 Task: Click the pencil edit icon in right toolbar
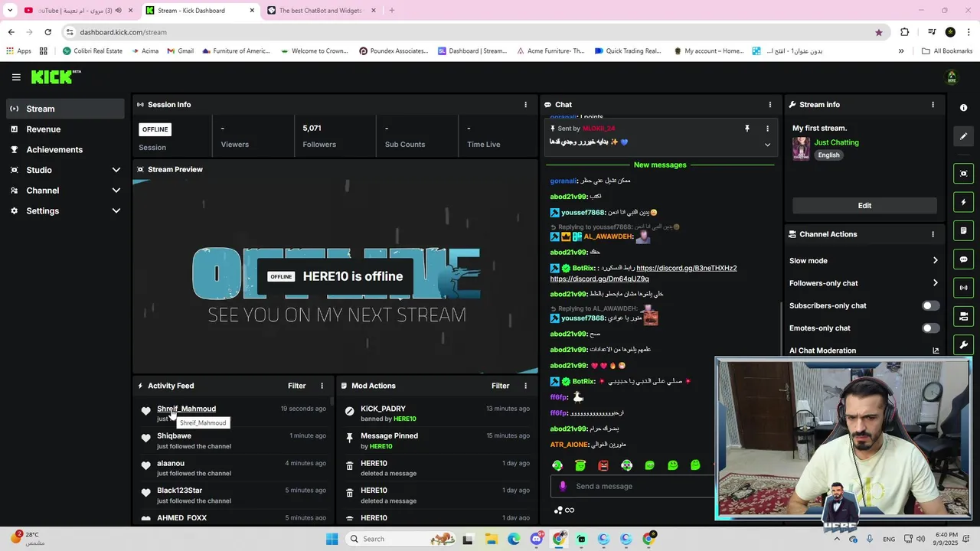(x=964, y=136)
